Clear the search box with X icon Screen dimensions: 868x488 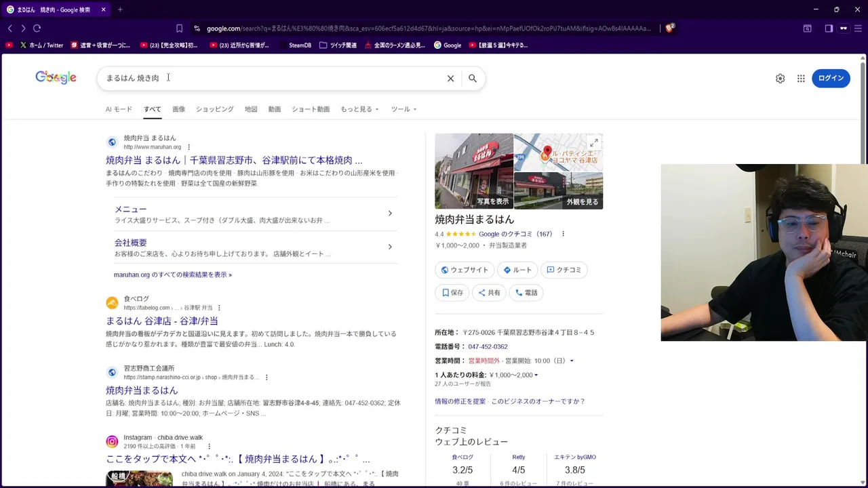click(x=450, y=79)
